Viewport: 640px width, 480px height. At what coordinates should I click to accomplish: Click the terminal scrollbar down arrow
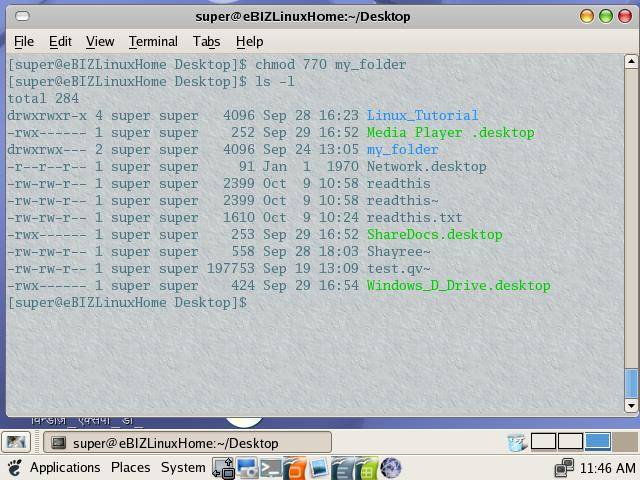click(631, 406)
